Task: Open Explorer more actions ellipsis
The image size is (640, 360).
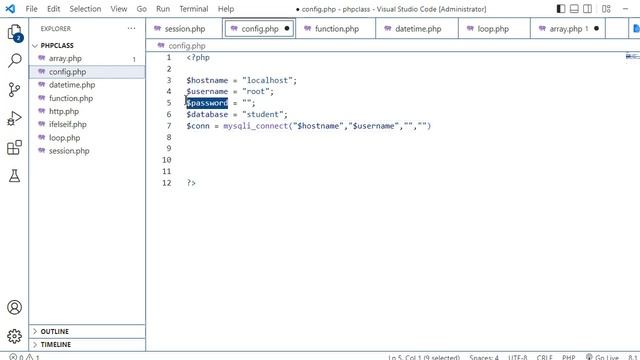Action: pos(131,28)
